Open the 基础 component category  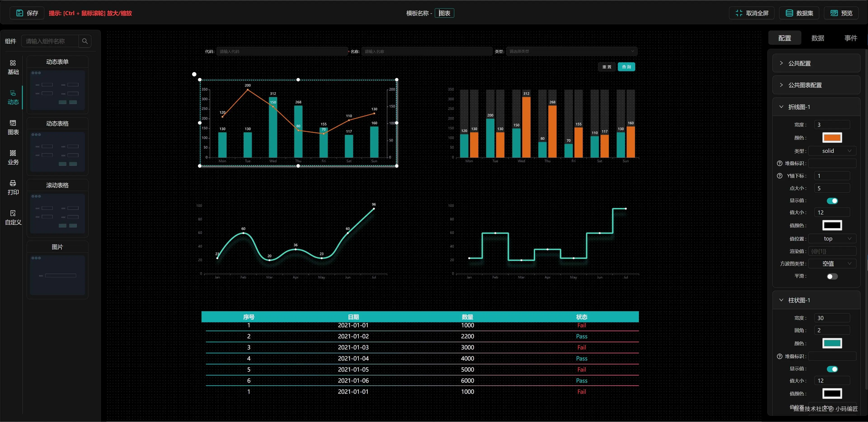(13, 67)
